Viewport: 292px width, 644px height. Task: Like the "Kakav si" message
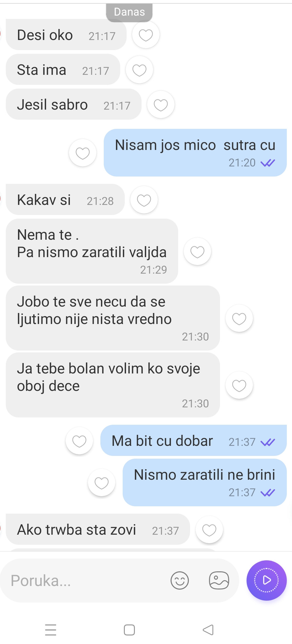[144, 200]
